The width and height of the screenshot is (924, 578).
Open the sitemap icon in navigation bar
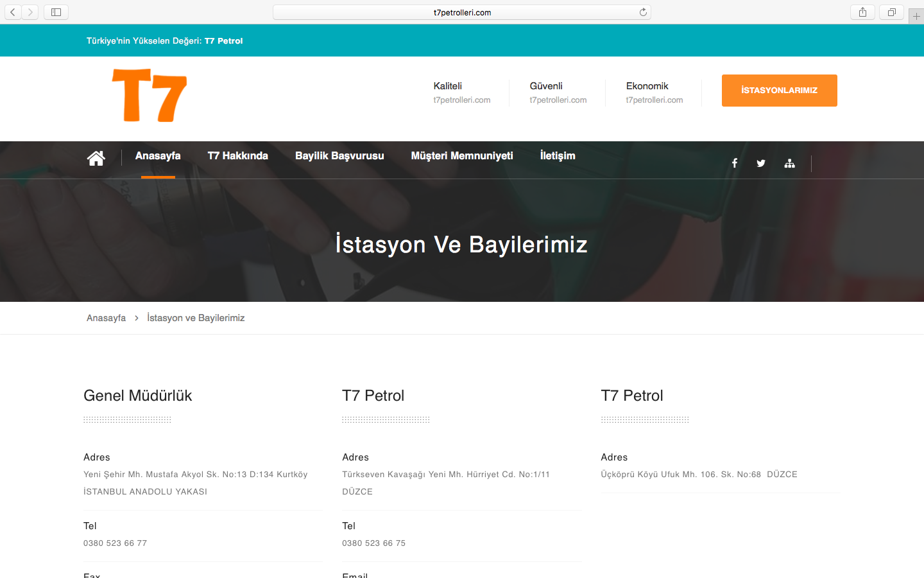[x=790, y=163]
